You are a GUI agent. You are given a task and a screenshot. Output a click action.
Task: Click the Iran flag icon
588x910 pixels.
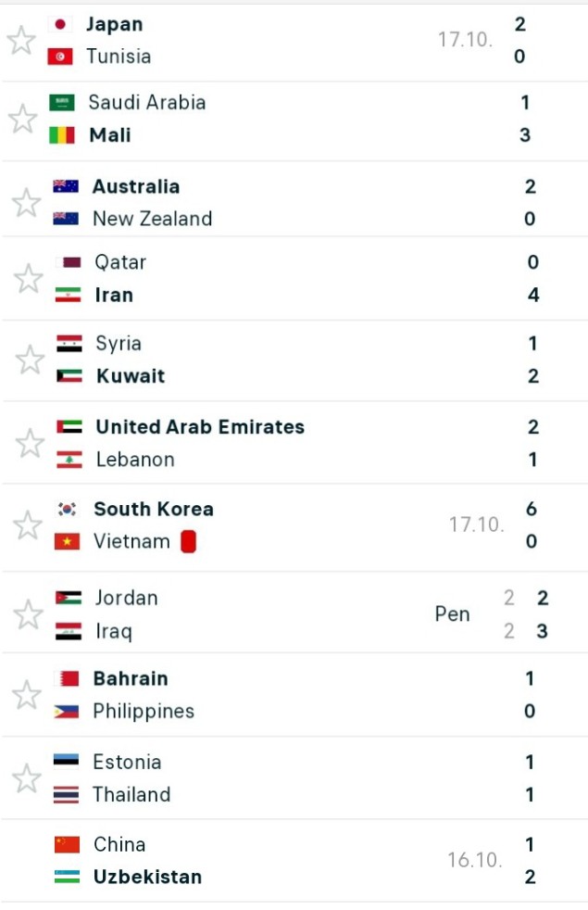click(x=68, y=295)
